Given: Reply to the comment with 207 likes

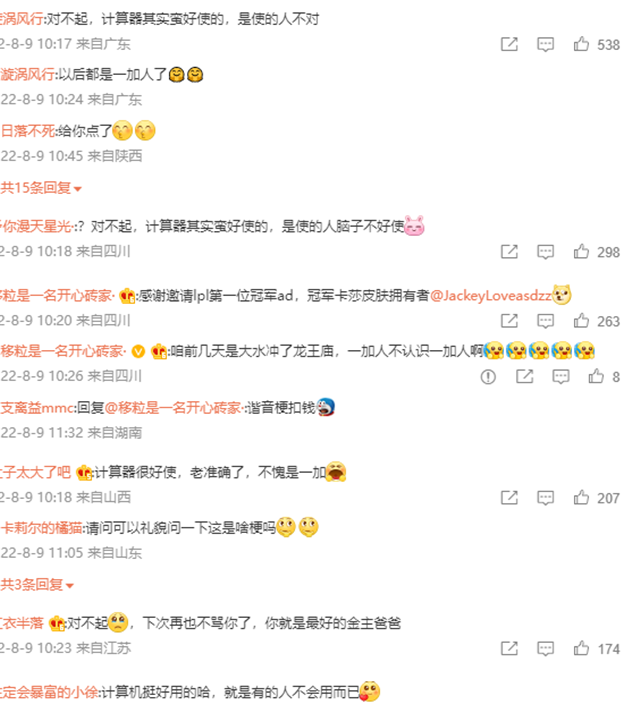Looking at the screenshot, I should point(545,498).
